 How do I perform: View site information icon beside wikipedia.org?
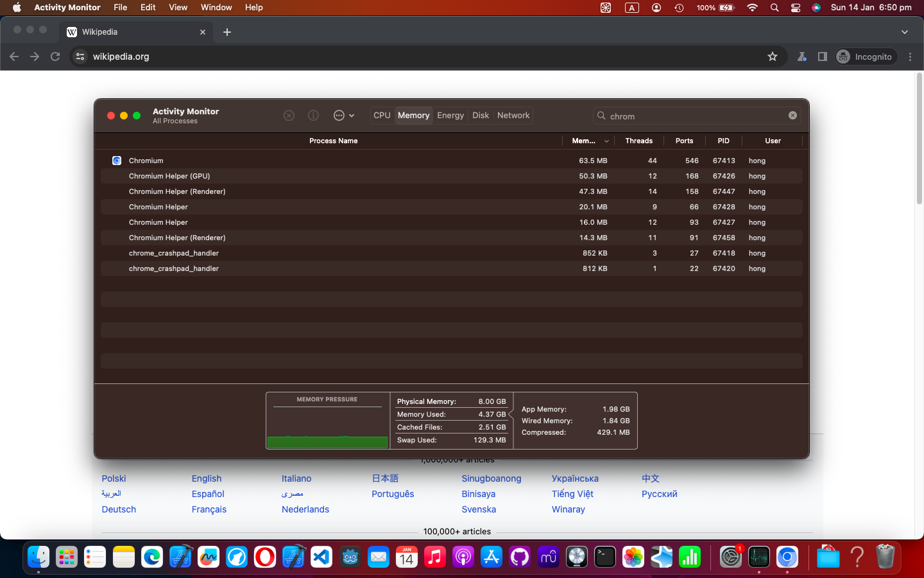tap(80, 57)
